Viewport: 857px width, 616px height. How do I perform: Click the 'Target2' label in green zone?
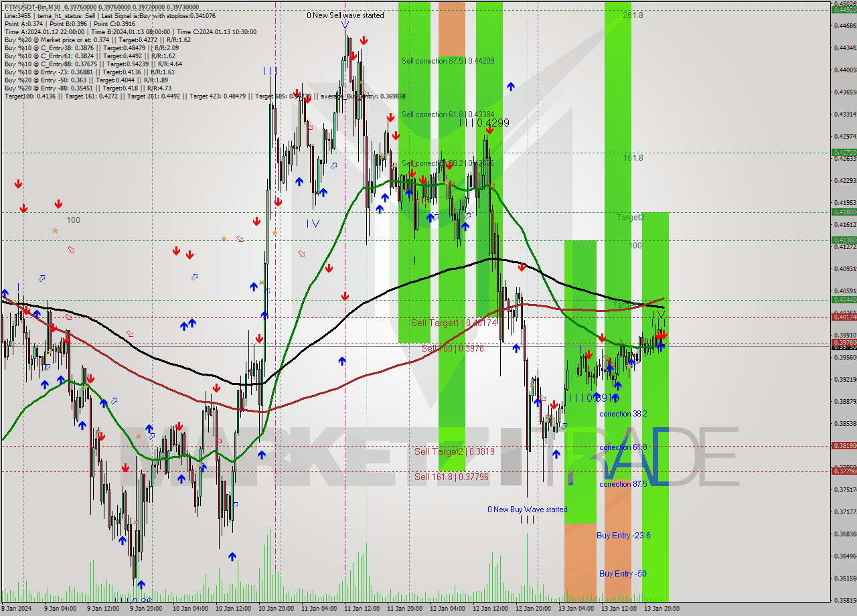[x=630, y=218]
